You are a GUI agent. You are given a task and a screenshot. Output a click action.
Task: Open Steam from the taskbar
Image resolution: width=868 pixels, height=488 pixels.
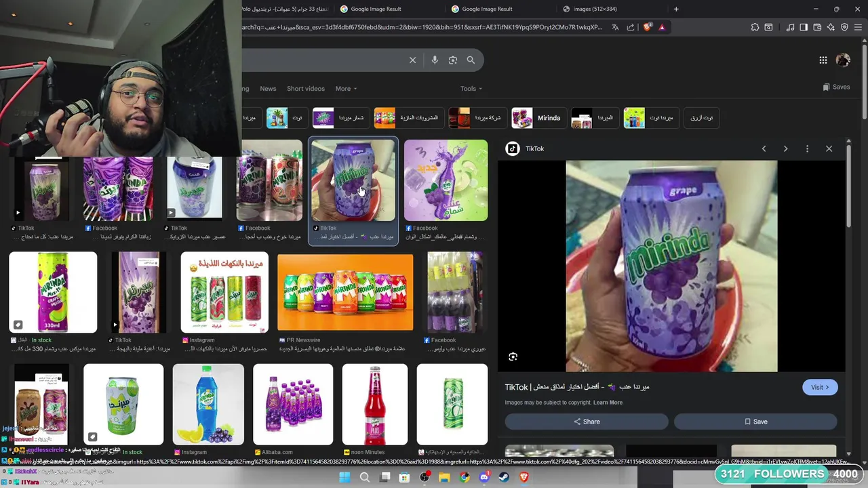(504, 477)
